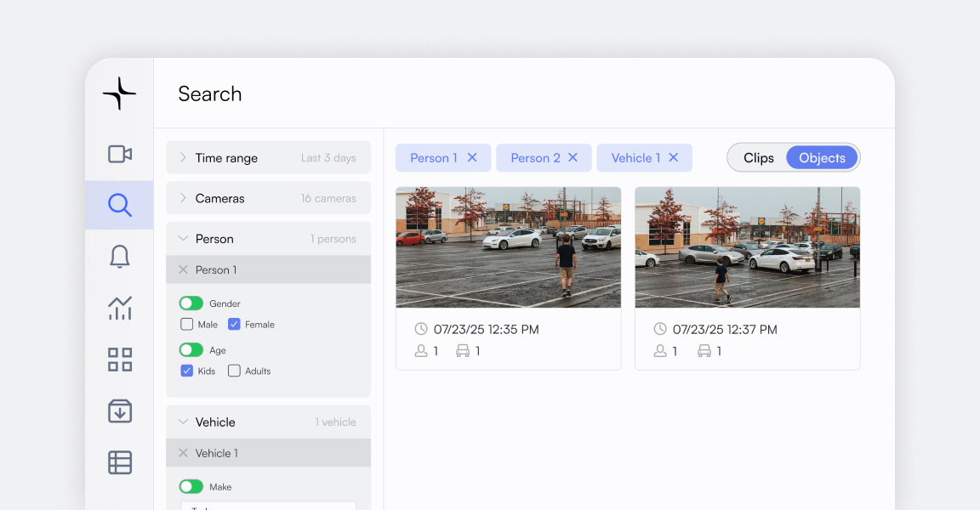
Task: Open the 12:35 PM result thumbnail
Action: tap(508, 247)
